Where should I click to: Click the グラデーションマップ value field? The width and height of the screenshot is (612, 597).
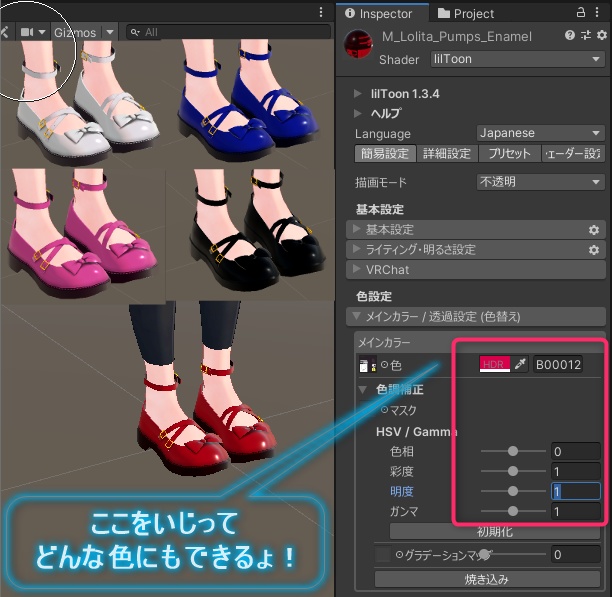(575, 554)
